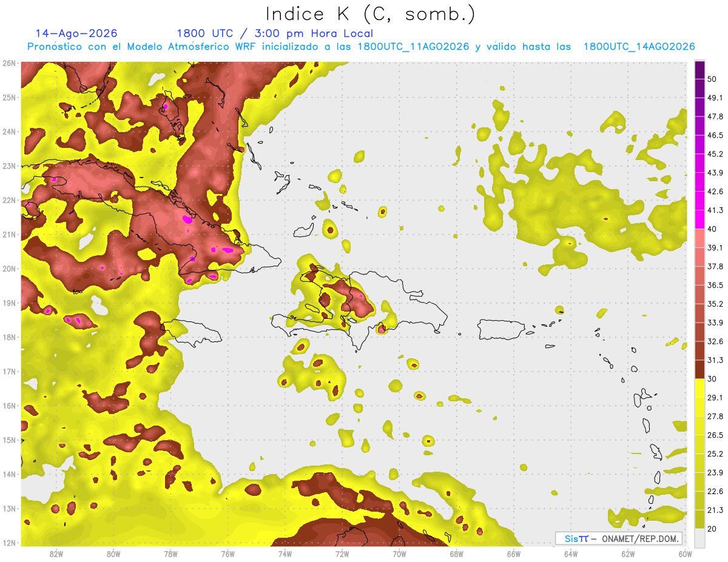Click the '82W' longitude label

click(56, 554)
